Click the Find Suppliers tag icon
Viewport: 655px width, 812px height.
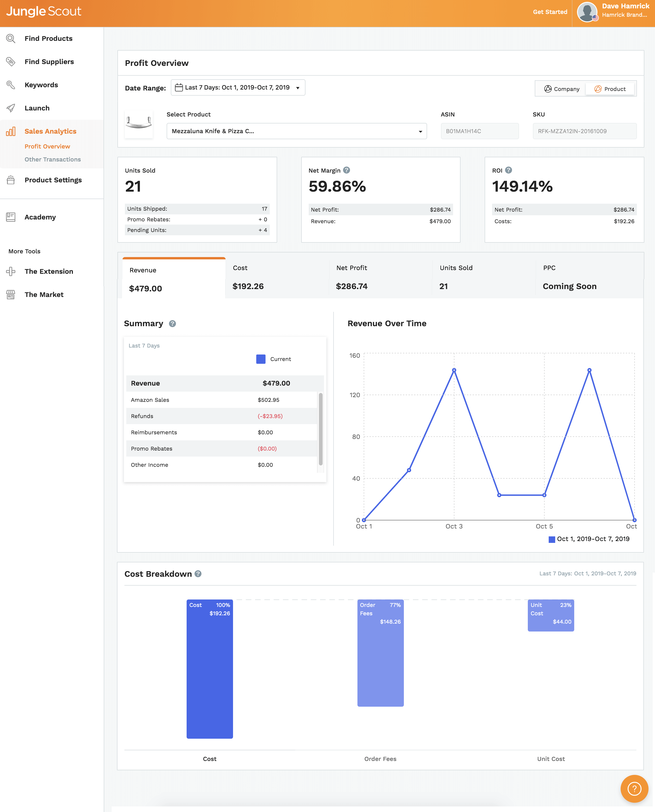[11, 61]
